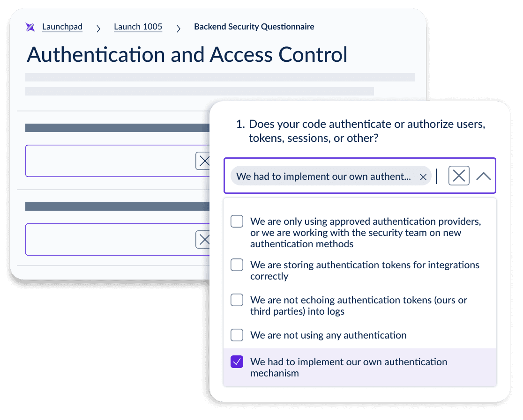Click the second breadcrumb separator chevron
Image resolution: width=523 pixels, height=420 pixels.
click(x=178, y=29)
